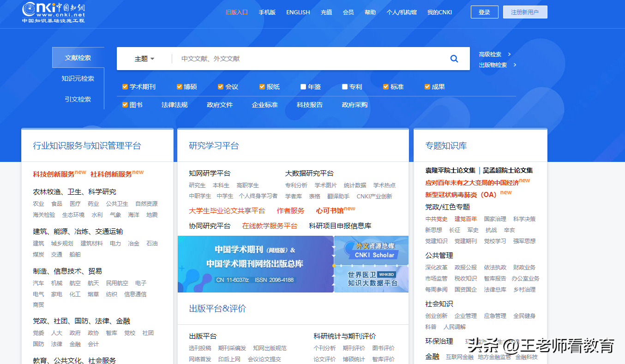
Task: Open the 科技报告 resource link
Action: (310, 105)
